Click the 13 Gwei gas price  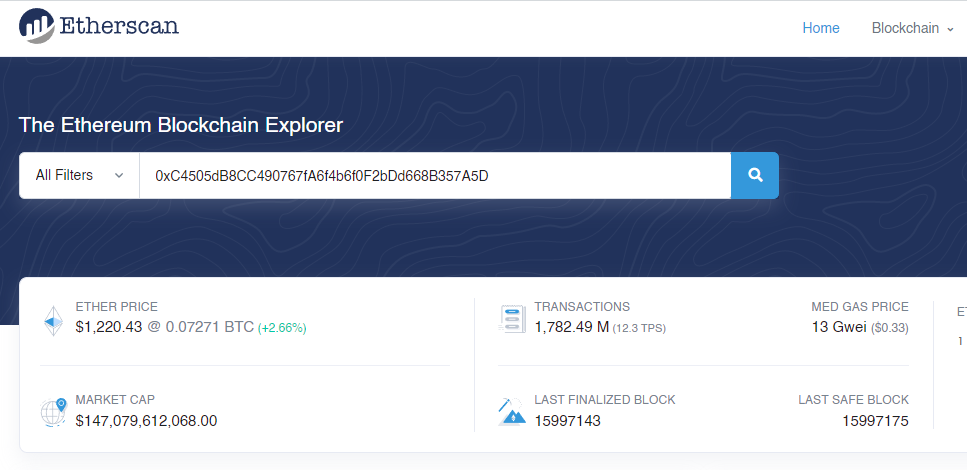839,328
